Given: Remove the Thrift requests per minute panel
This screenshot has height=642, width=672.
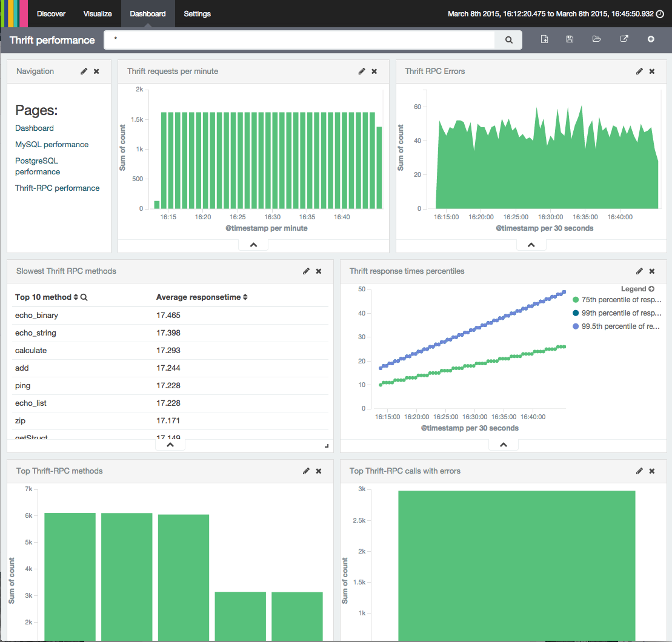Looking at the screenshot, I should (374, 71).
